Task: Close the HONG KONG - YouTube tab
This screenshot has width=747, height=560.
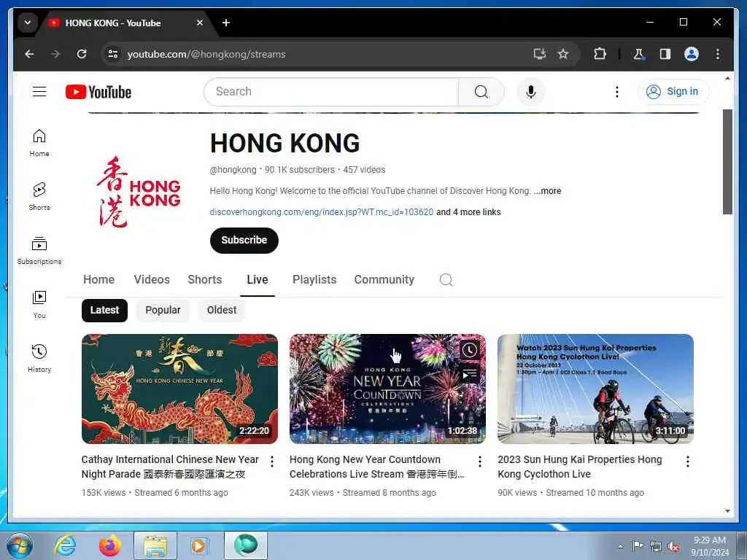Action: point(200,23)
